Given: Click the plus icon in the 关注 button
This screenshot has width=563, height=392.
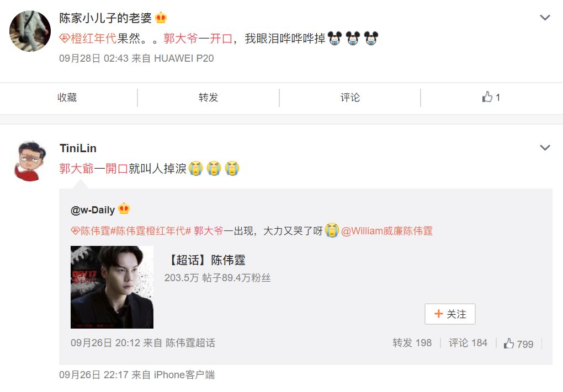Looking at the screenshot, I should 438,314.
